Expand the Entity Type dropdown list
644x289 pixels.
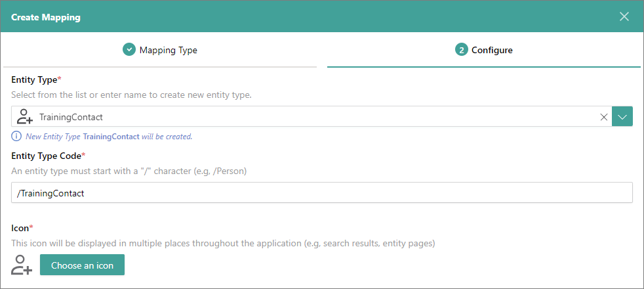point(622,117)
